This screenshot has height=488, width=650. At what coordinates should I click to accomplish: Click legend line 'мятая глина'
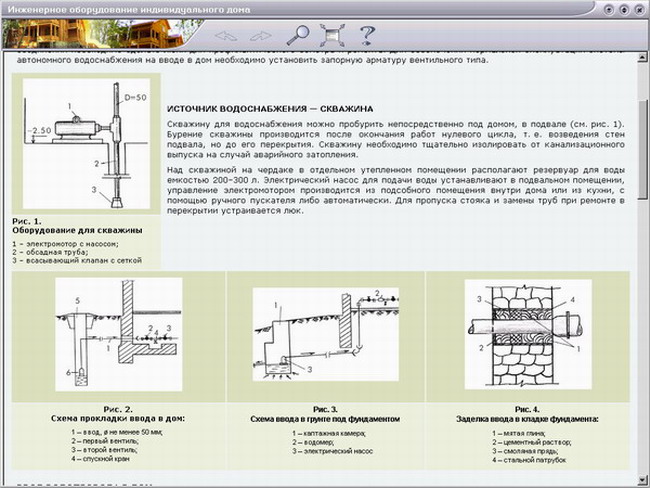click(x=525, y=434)
